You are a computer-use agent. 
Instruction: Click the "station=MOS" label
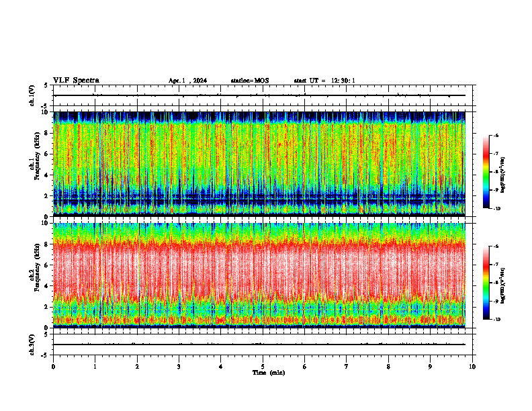pyautogui.click(x=250, y=81)
